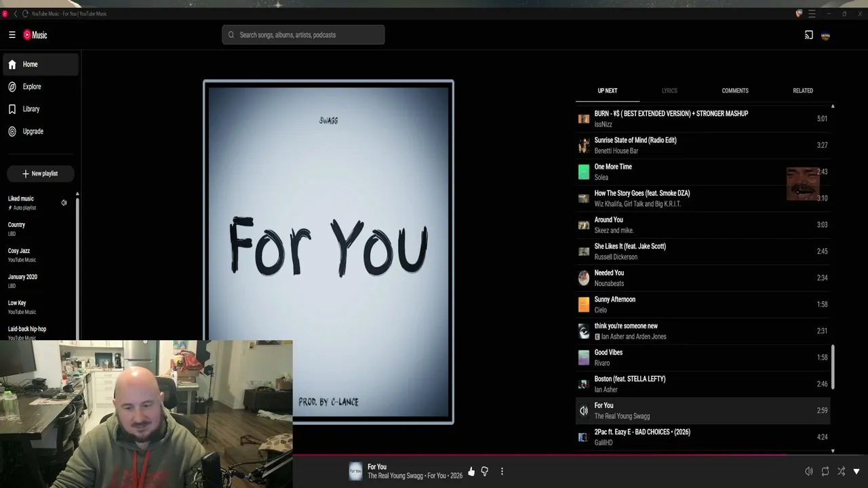
Task: Toggle repeat mode
Action: [825, 471]
